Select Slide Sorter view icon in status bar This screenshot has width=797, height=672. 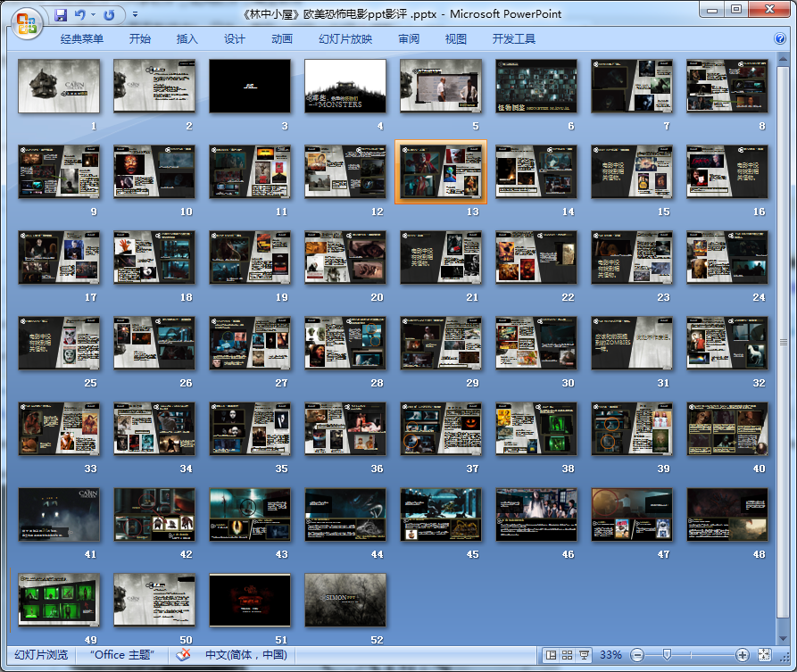click(x=568, y=655)
